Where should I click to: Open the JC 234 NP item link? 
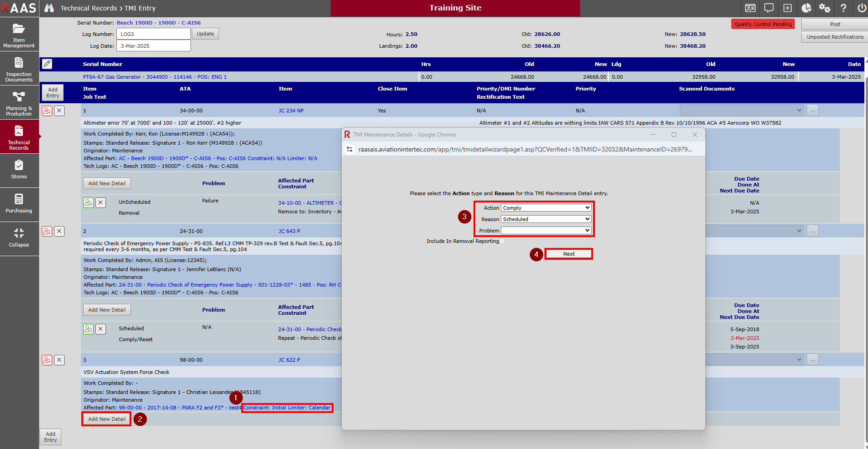coord(291,111)
